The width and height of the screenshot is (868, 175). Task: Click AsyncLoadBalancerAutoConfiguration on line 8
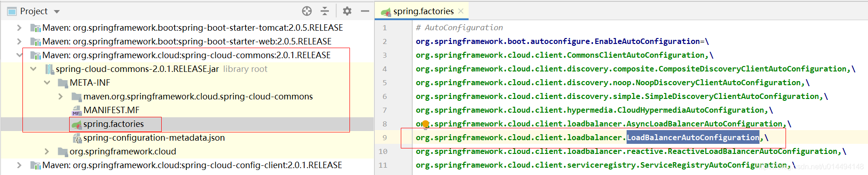coord(704,124)
